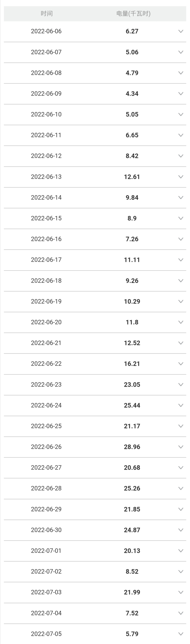The width and height of the screenshot is (190, 644).
Task: Click the 时间 column header
Action: 47,14
